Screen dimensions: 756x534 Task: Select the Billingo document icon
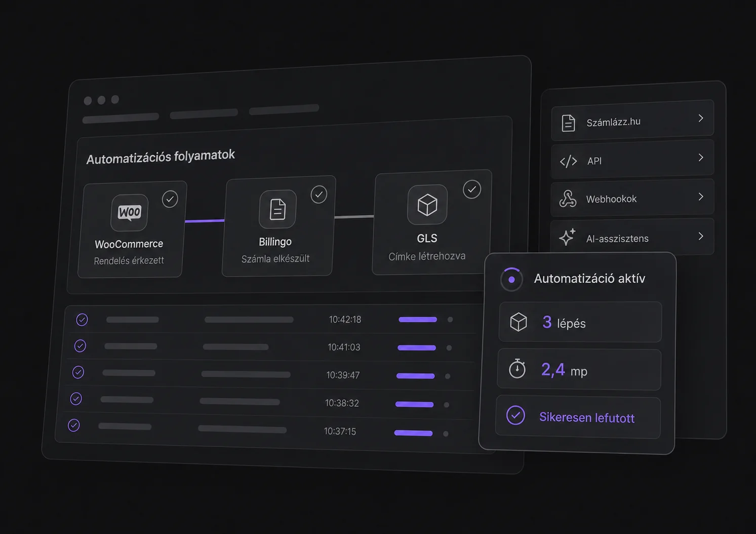click(x=277, y=209)
